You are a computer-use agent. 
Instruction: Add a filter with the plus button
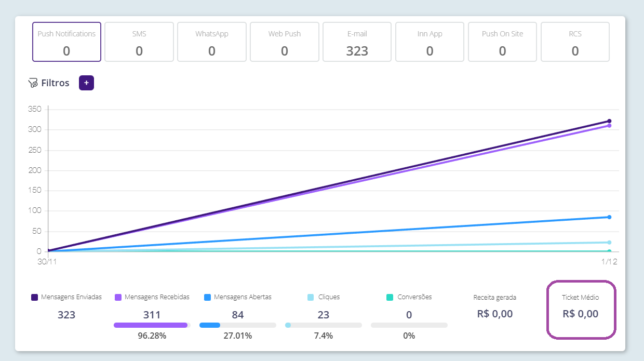click(86, 83)
